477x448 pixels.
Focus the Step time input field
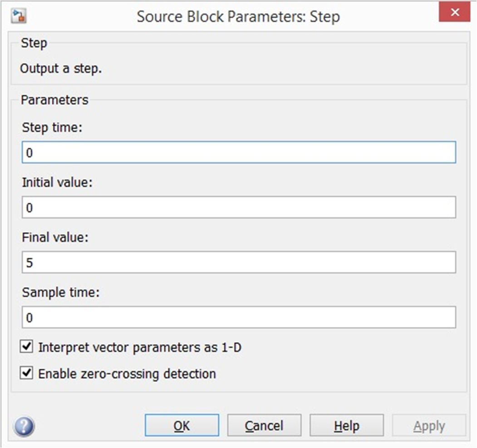click(x=239, y=152)
